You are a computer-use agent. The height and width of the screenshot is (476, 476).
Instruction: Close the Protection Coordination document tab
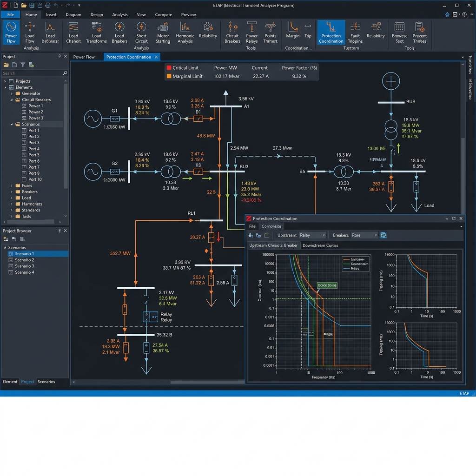(x=156, y=57)
